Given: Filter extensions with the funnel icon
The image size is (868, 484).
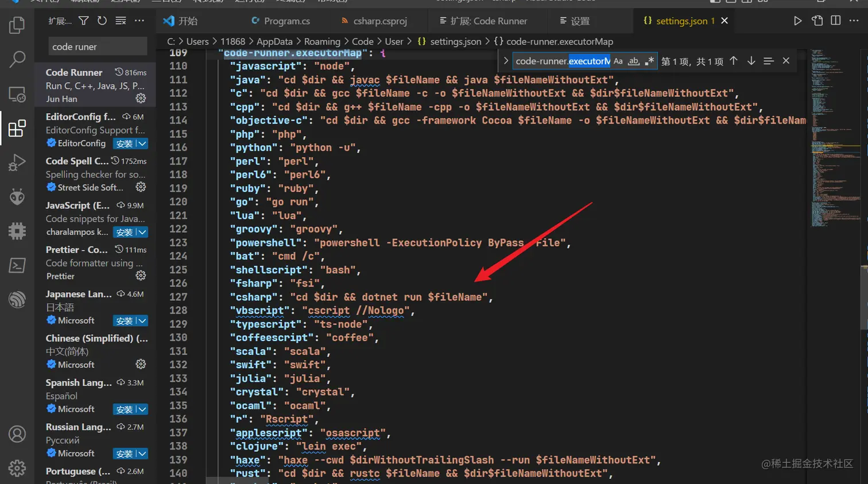Looking at the screenshot, I should 84,21.
